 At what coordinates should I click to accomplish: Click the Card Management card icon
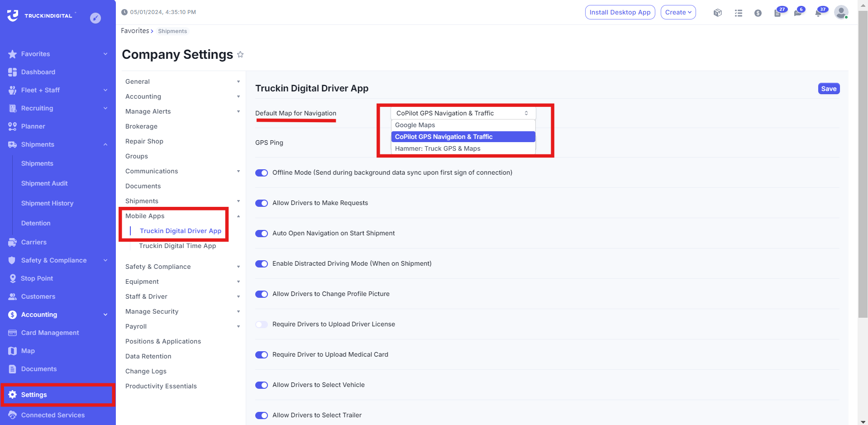point(12,333)
